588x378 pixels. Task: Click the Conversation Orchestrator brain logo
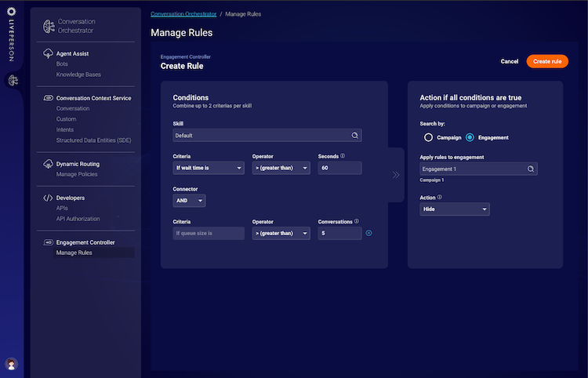coord(49,26)
